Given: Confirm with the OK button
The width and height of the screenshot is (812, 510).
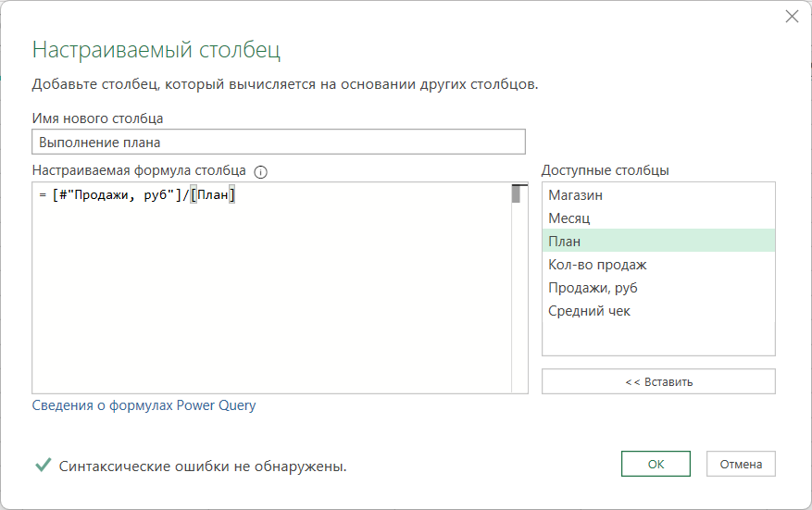Looking at the screenshot, I should (656, 464).
